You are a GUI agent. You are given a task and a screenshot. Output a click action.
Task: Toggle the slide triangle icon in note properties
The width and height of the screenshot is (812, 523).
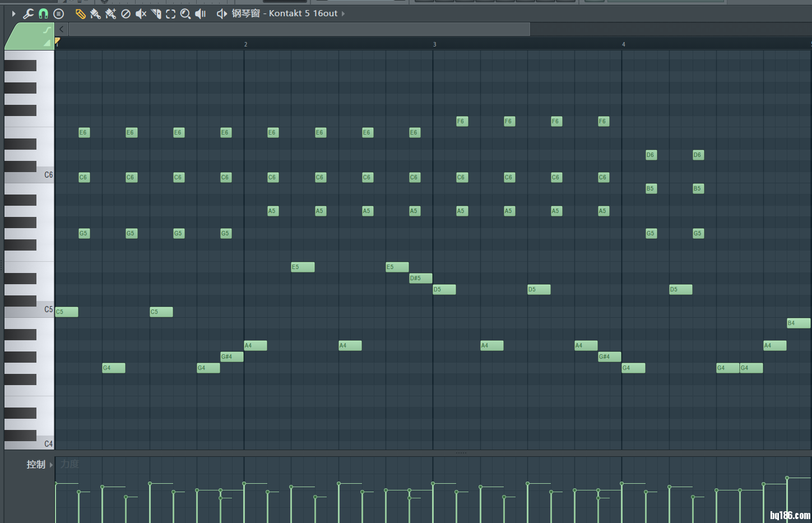[x=47, y=43]
